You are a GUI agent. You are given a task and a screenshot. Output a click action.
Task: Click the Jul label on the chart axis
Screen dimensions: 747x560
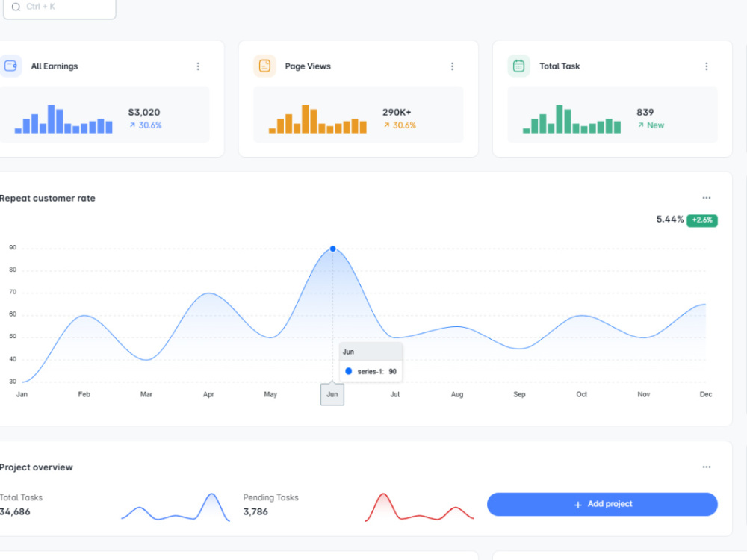pyautogui.click(x=395, y=394)
